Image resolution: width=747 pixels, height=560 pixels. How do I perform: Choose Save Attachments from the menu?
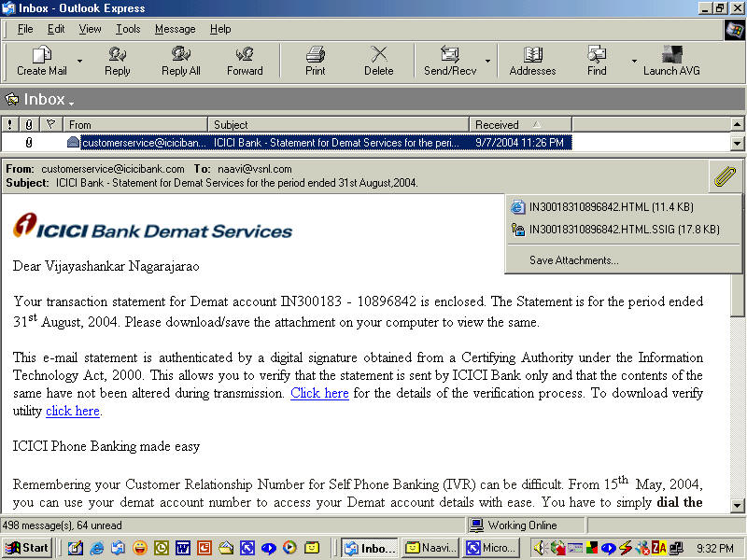click(x=573, y=260)
